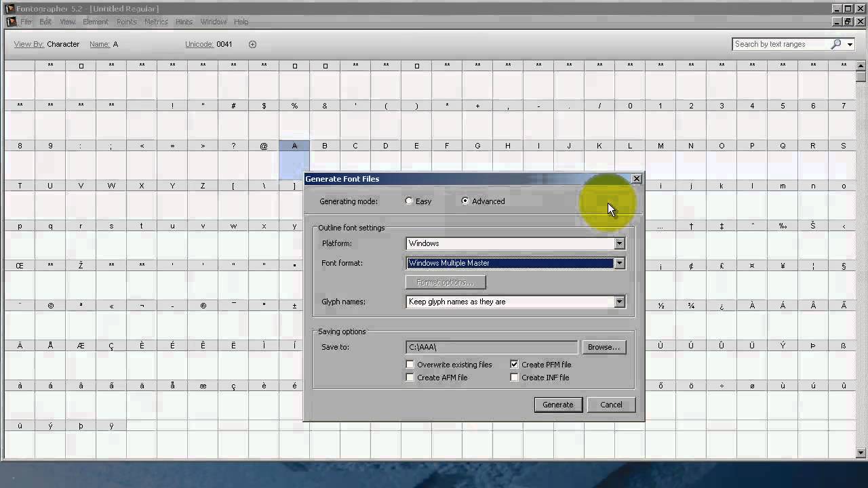Select the glyph cell labeled ß
The width and height of the screenshot is (868, 488).
pos(844,360)
